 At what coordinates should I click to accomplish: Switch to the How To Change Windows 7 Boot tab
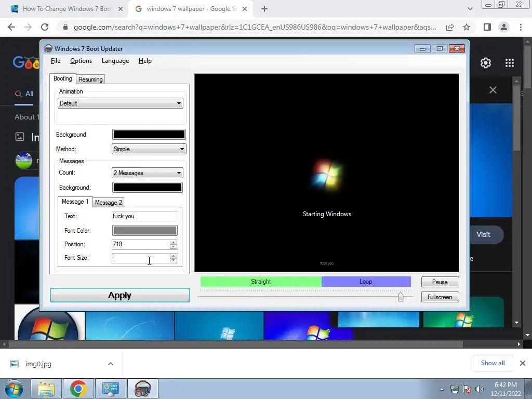67,9
